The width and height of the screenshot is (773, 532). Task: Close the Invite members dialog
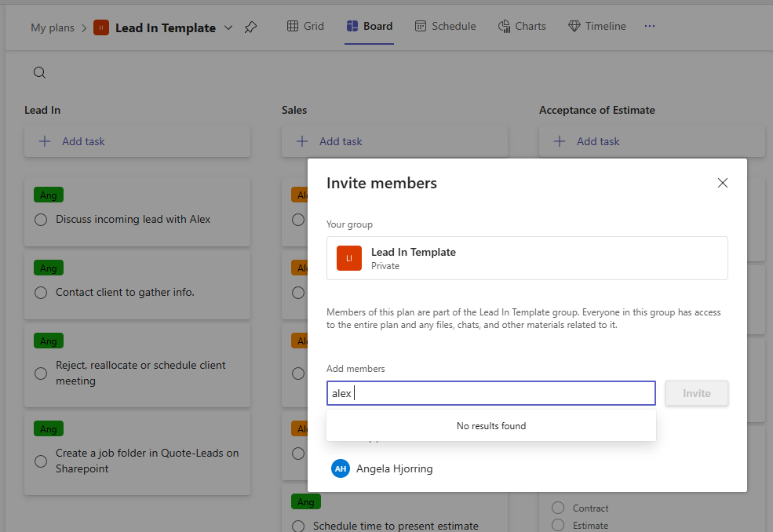pos(723,183)
